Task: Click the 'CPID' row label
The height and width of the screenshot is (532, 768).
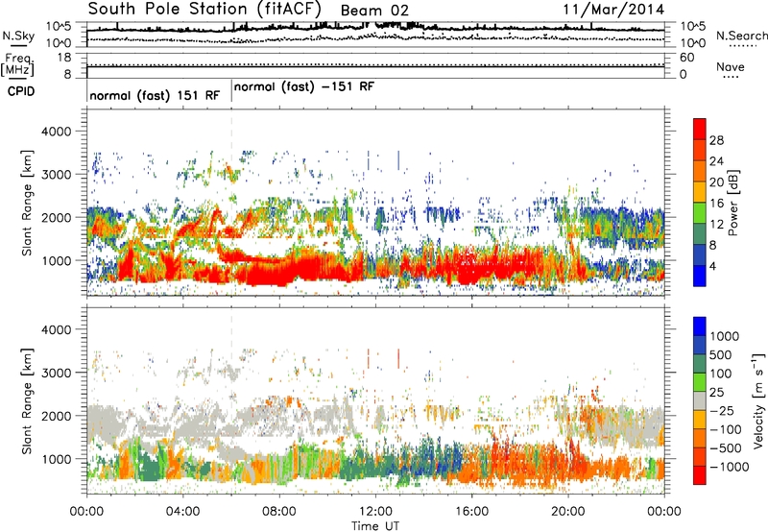Action: pos(21,91)
